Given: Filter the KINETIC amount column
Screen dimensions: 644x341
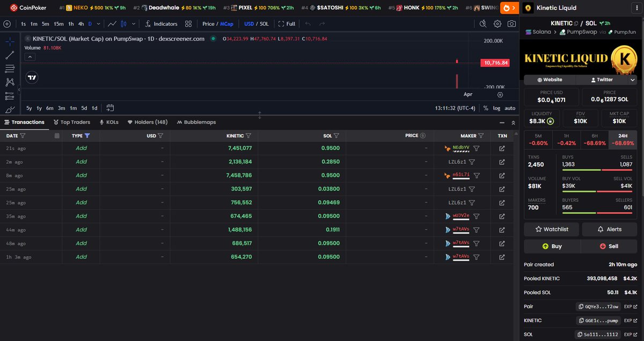Looking at the screenshot, I should [248, 136].
